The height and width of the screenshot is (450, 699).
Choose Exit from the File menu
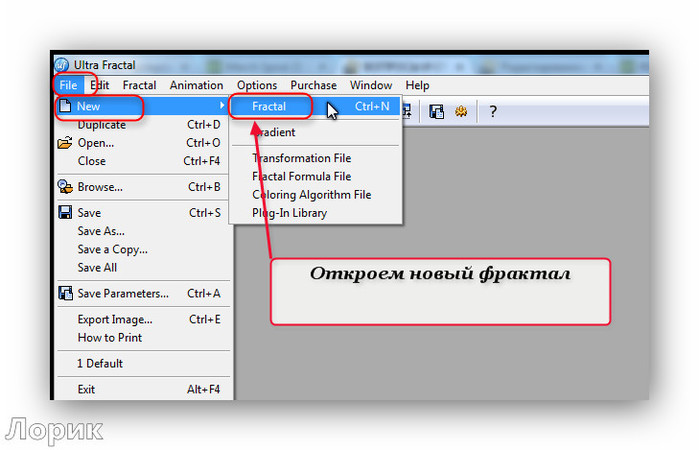[x=87, y=390]
